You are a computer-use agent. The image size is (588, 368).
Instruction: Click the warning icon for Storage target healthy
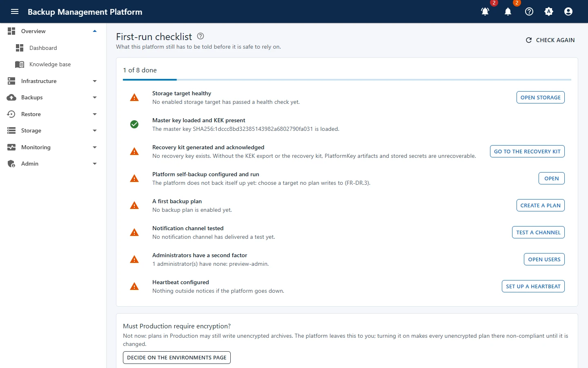[x=134, y=97]
